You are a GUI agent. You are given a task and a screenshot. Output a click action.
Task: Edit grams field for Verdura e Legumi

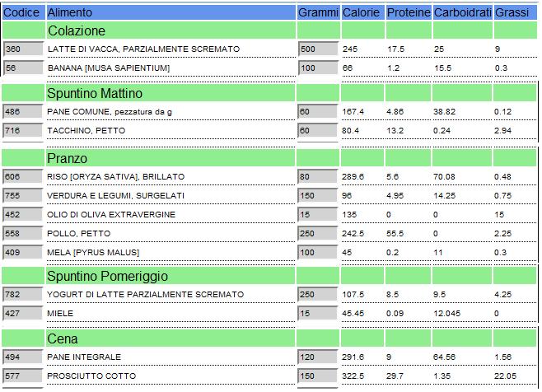(318, 196)
